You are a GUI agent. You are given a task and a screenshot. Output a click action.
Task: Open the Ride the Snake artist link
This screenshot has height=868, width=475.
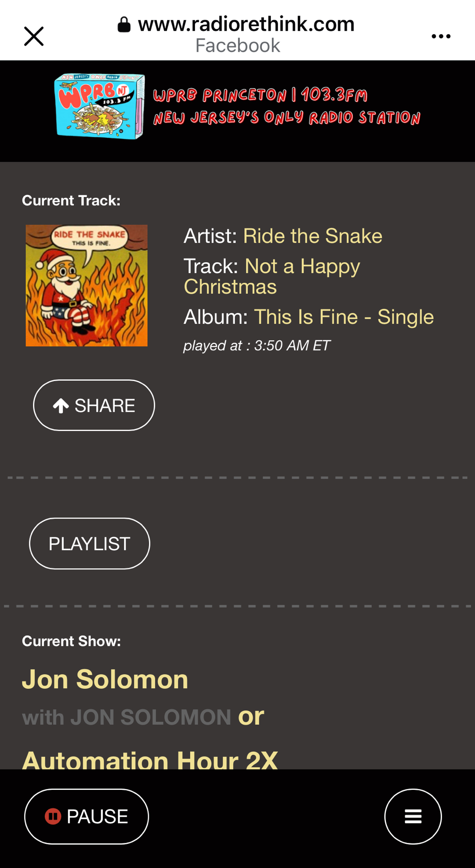[x=313, y=236]
